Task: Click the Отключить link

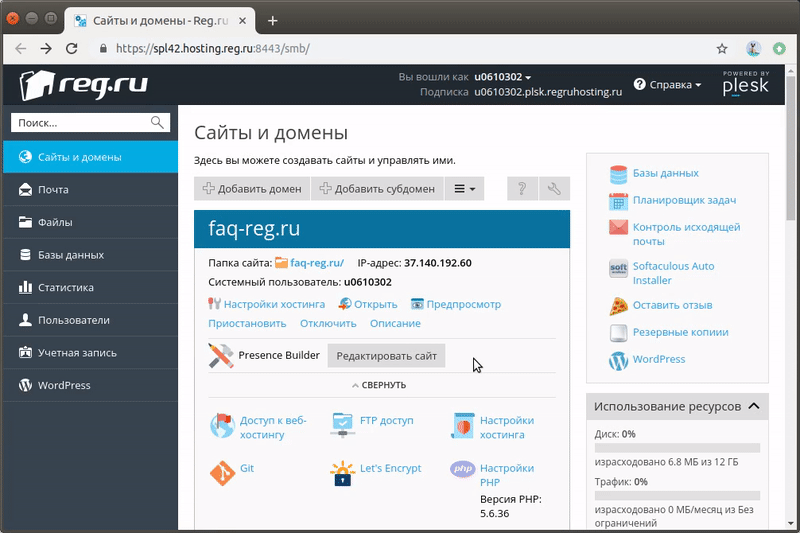Action: coord(328,323)
